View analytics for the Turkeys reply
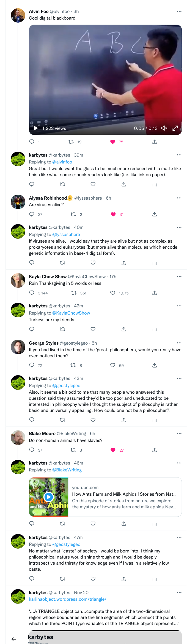Viewport: 187px width, 644px height. click(x=155, y=329)
